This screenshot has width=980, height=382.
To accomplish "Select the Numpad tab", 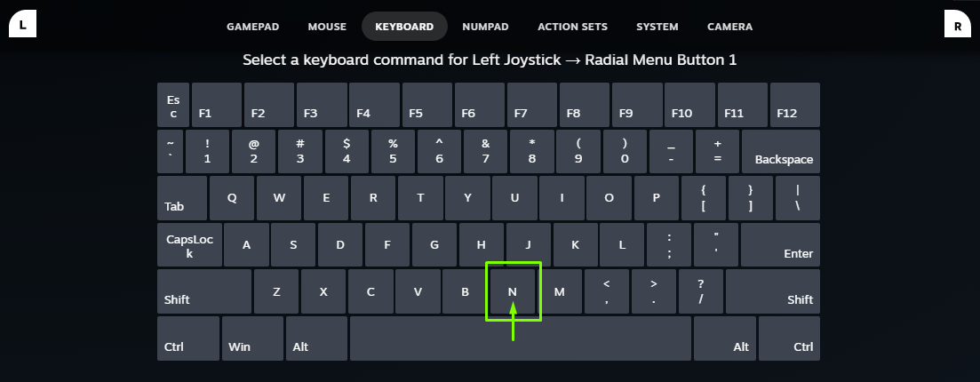I will point(485,27).
